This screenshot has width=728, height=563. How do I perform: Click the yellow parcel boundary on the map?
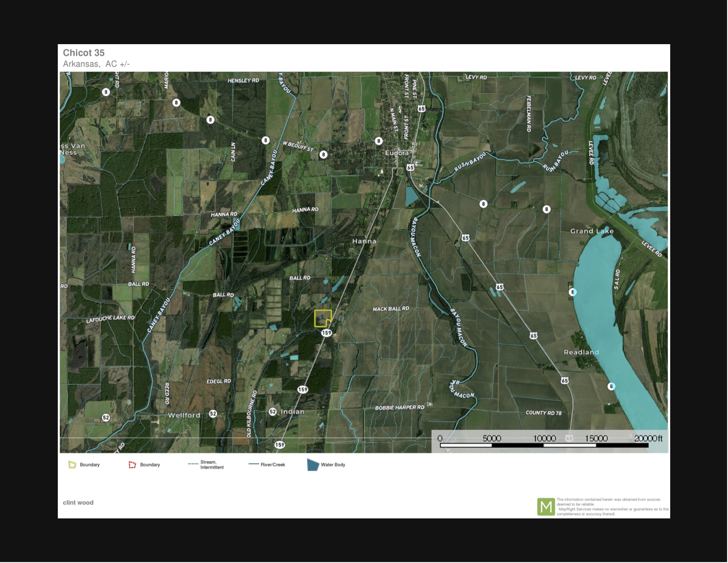[x=323, y=318]
